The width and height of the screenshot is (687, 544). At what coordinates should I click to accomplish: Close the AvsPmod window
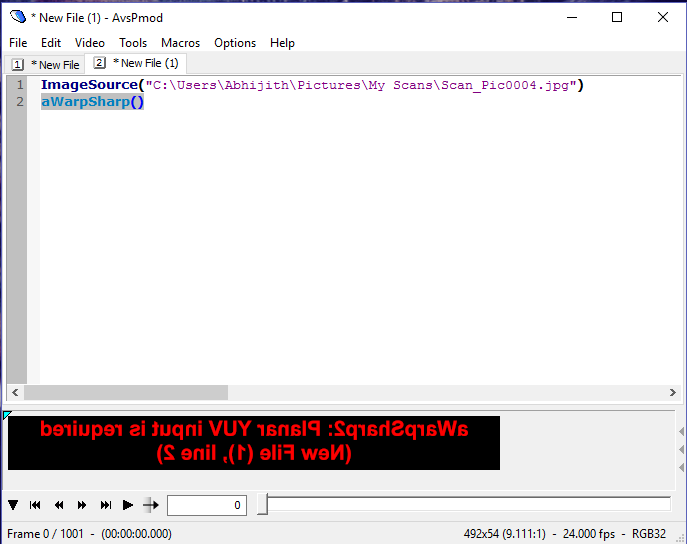tap(663, 18)
